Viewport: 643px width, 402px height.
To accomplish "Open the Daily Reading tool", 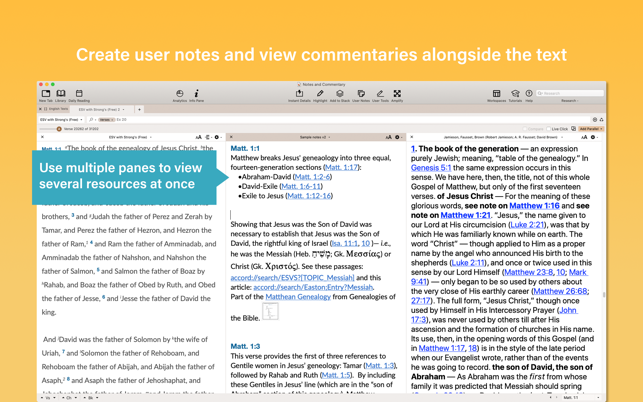I will pyautogui.click(x=79, y=94).
